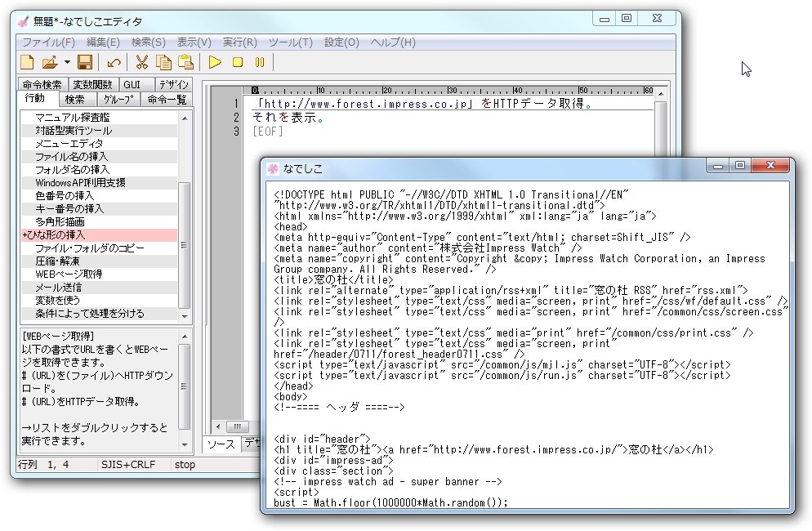
Task: Click the SJIS+CRLF status bar entry
Action: click(128, 465)
